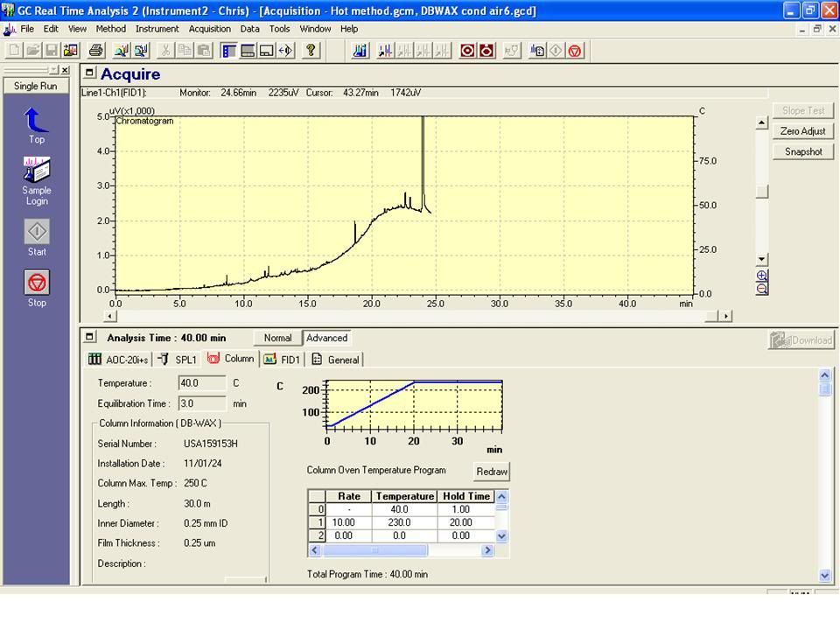This screenshot has width=840, height=630.
Task: Click the Top arrow icon in sidebar
Action: point(36,120)
